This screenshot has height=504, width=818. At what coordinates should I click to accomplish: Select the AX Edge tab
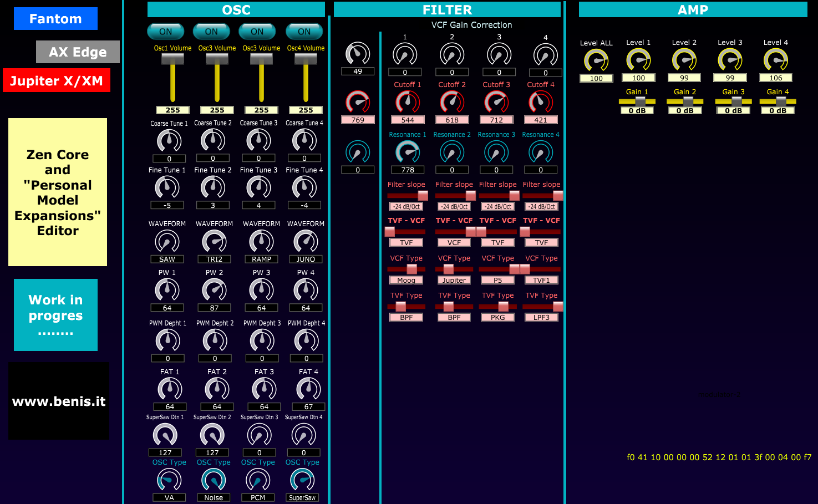(78, 52)
